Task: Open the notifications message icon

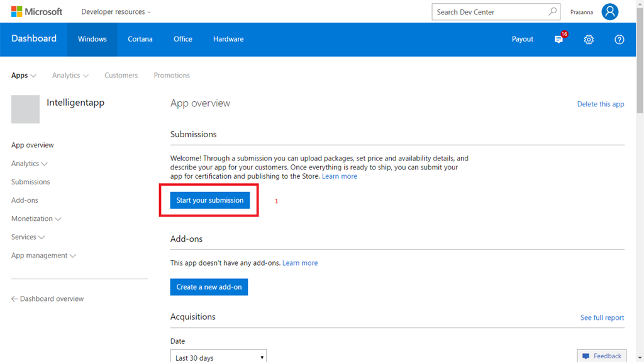Action: [558, 40]
